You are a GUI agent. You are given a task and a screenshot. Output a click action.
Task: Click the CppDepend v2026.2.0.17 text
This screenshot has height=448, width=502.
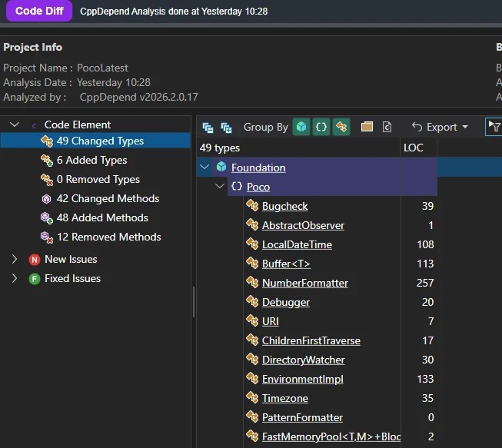click(x=138, y=97)
